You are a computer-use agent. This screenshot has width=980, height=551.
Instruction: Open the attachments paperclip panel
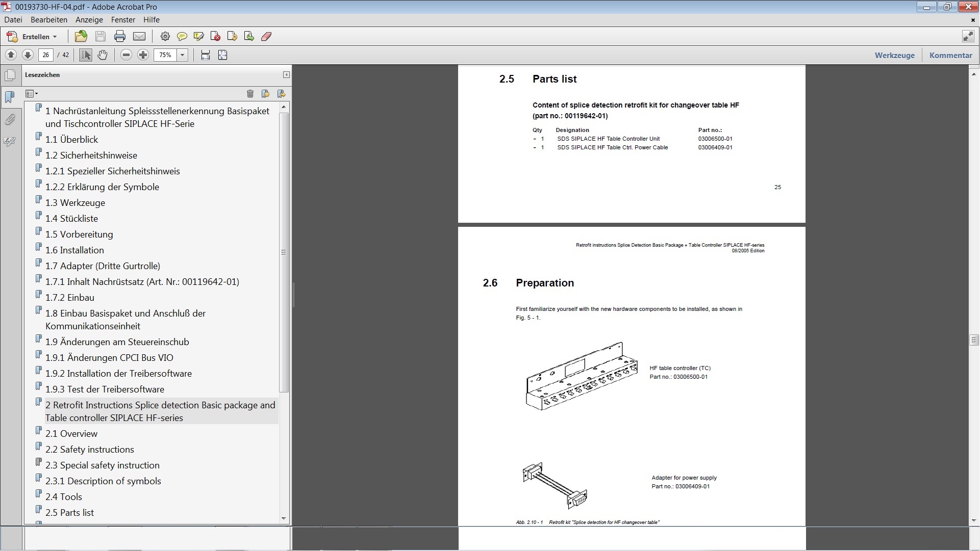coord(10,119)
